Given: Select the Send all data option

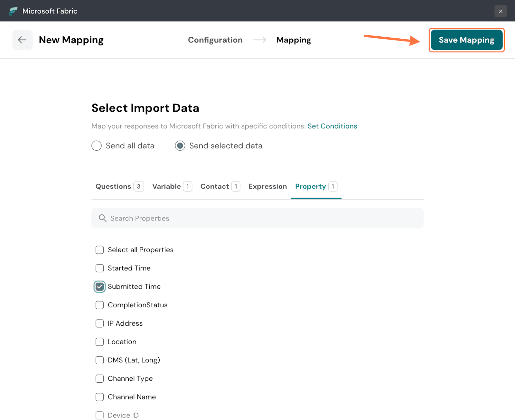Looking at the screenshot, I should point(97,146).
